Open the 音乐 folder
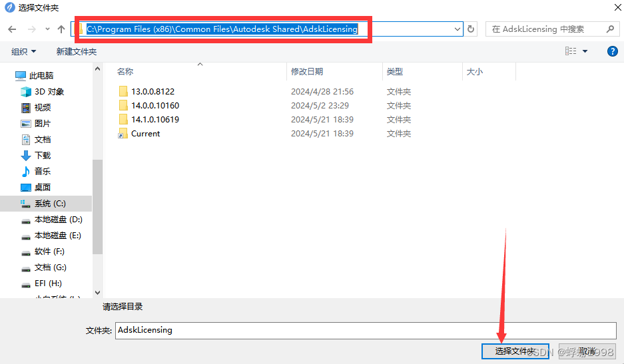The width and height of the screenshot is (624, 364). click(43, 171)
